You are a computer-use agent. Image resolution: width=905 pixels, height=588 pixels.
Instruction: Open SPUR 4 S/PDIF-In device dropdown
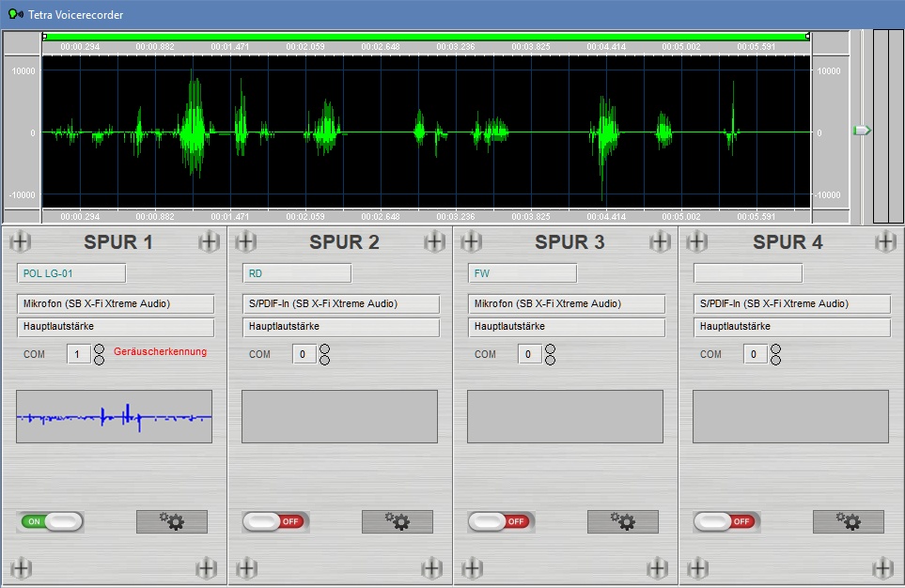tap(792, 303)
